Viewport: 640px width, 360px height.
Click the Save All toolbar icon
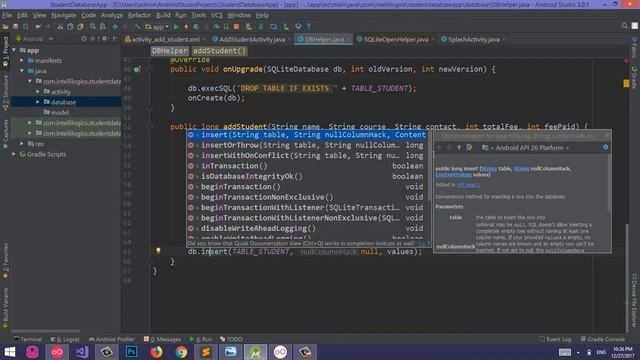(x=16, y=27)
